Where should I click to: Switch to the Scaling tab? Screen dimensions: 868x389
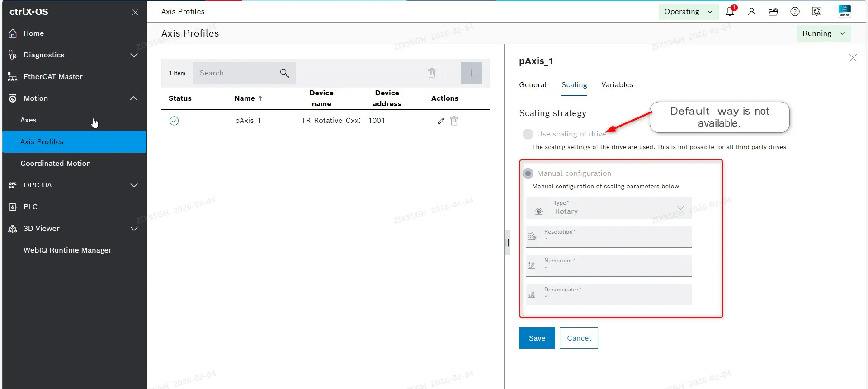point(574,85)
